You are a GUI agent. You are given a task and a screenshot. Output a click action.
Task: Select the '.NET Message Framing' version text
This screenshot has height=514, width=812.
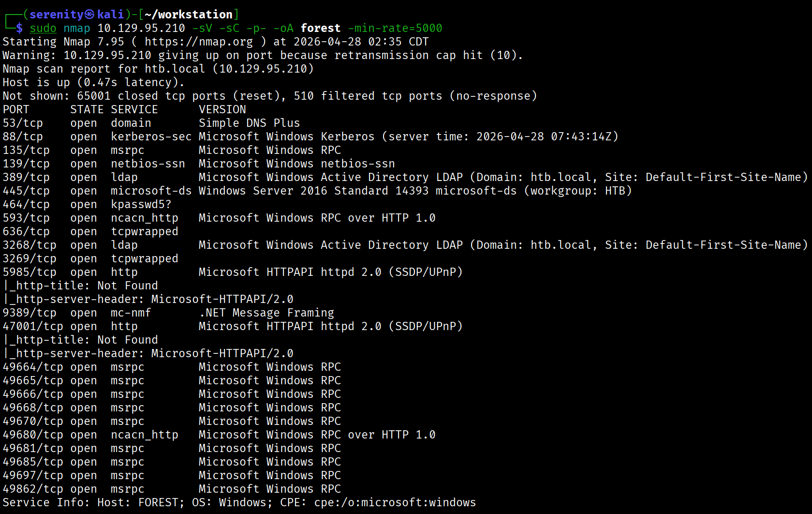click(266, 313)
